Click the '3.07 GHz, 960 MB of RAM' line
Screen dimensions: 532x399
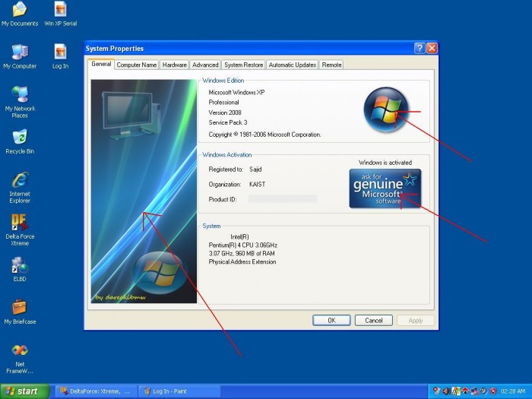(241, 253)
